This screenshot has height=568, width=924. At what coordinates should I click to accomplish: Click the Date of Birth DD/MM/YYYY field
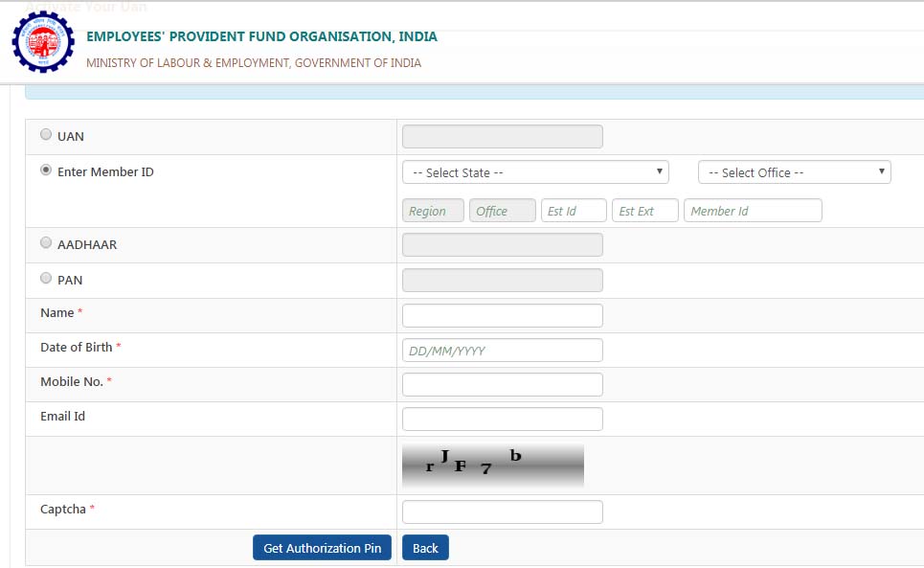click(502, 350)
